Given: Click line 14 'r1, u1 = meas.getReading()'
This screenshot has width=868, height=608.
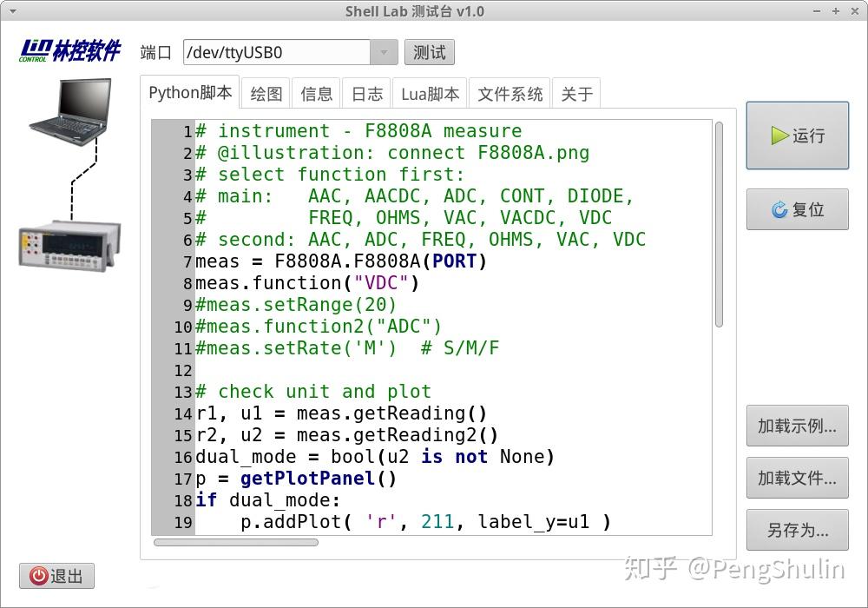Looking at the screenshot, I should pos(341,413).
